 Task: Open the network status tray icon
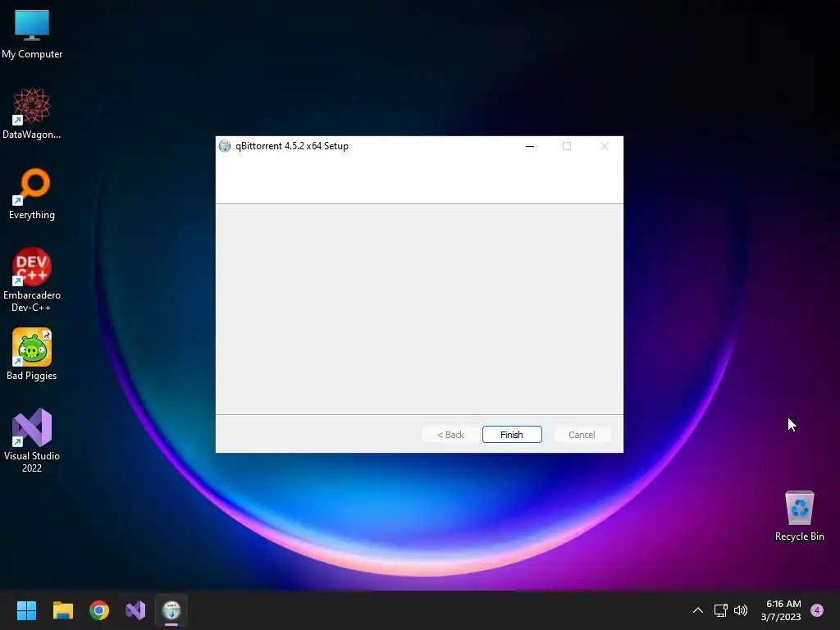(721, 610)
